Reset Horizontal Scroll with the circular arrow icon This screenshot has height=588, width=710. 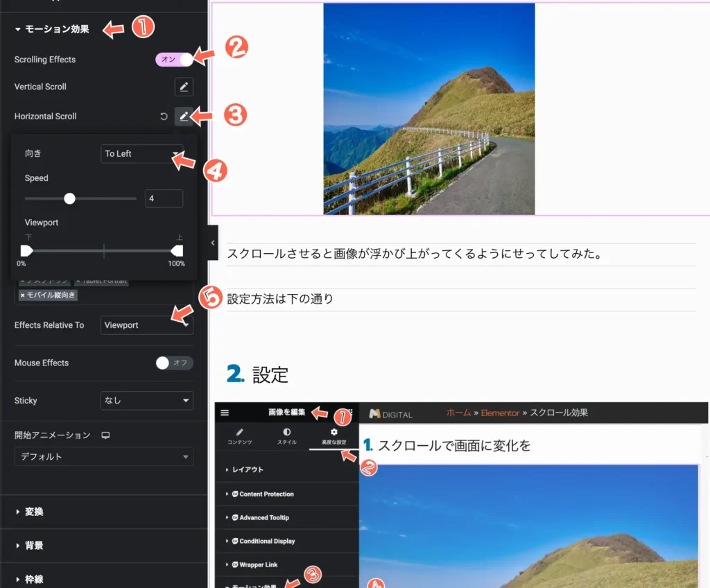pyautogui.click(x=164, y=116)
